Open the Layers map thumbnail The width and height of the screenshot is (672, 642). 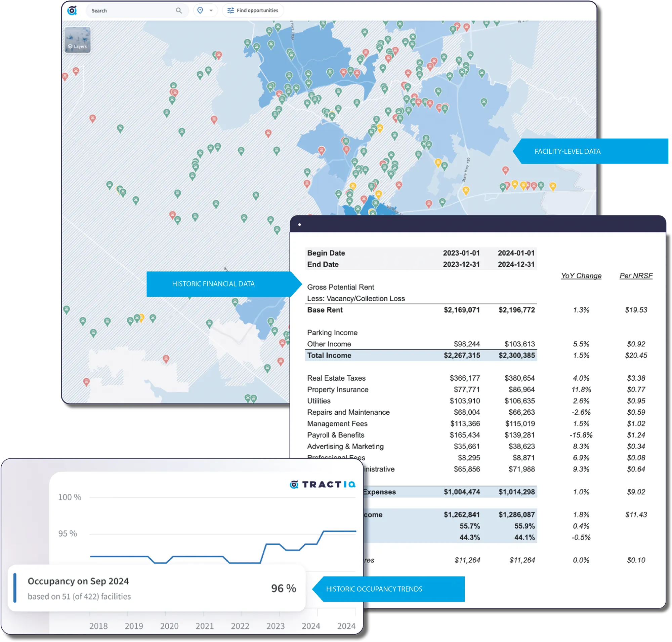click(78, 40)
